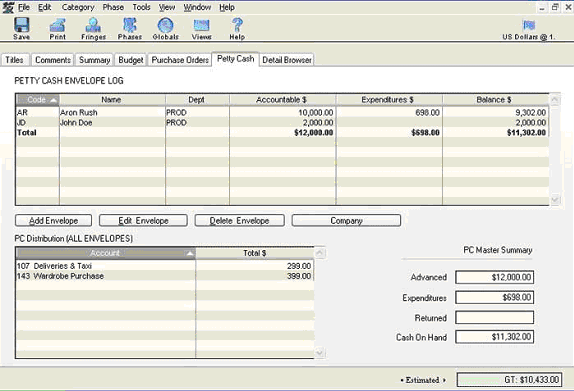Click PC Distribution scroll down arrow
This screenshot has width=574, height=391.
320,353
